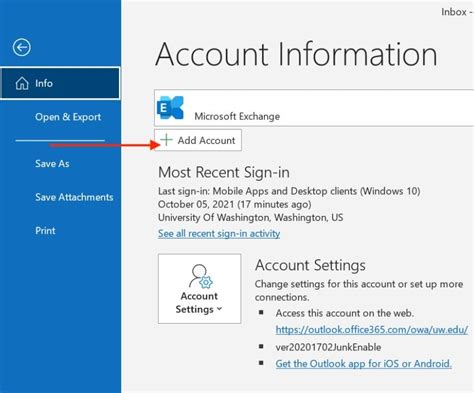
Task: Click the Inbox title bar text
Action: [x=456, y=12]
